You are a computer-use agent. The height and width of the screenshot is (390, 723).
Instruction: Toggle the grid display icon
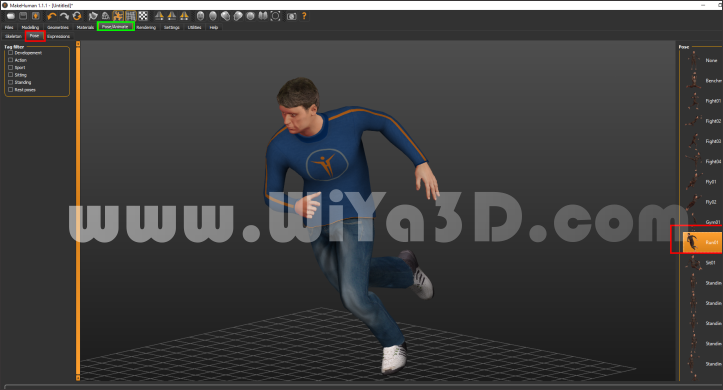click(x=130, y=16)
